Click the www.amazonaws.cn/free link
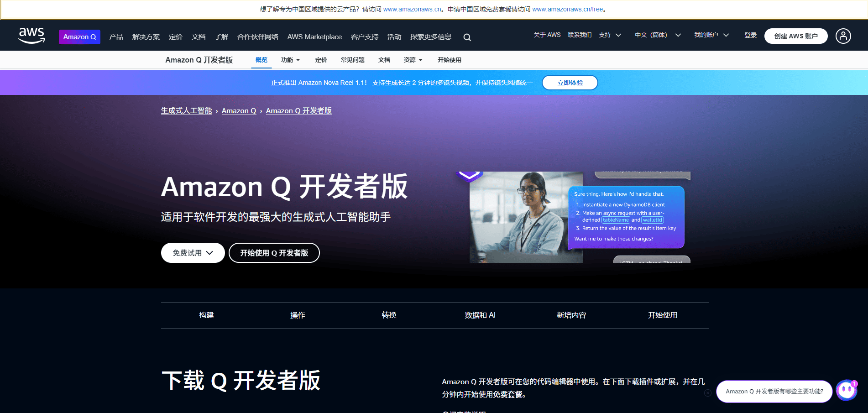The width and height of the screenshot is (868, 413). (568, 9)
